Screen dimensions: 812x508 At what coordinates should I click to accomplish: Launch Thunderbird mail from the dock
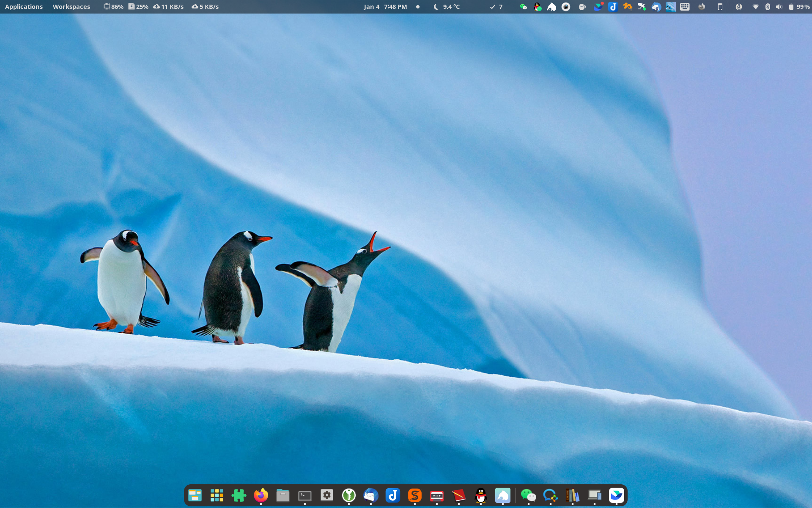pyautogui.click(x=371, y=495)
